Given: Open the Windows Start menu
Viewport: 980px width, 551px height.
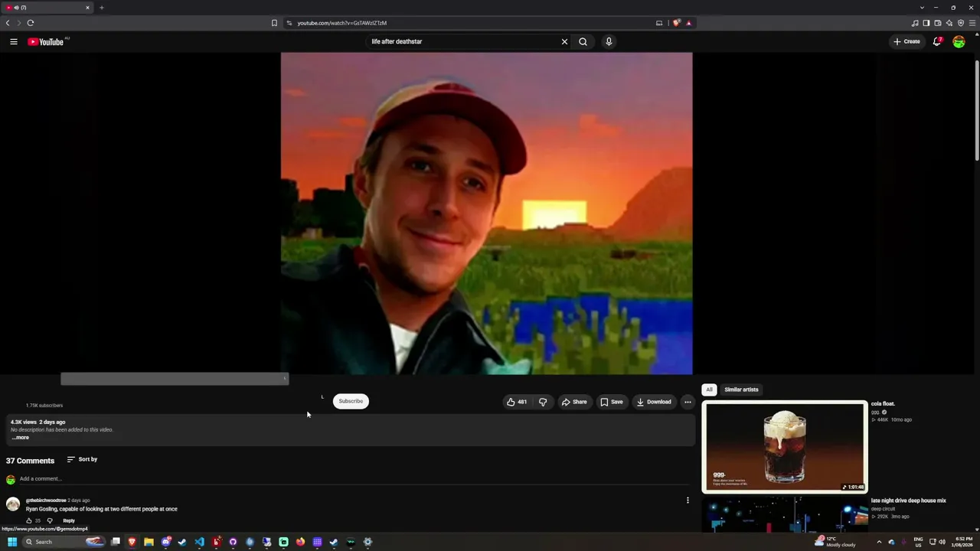Looking at the screenshot, I should (x=12, y=542).
